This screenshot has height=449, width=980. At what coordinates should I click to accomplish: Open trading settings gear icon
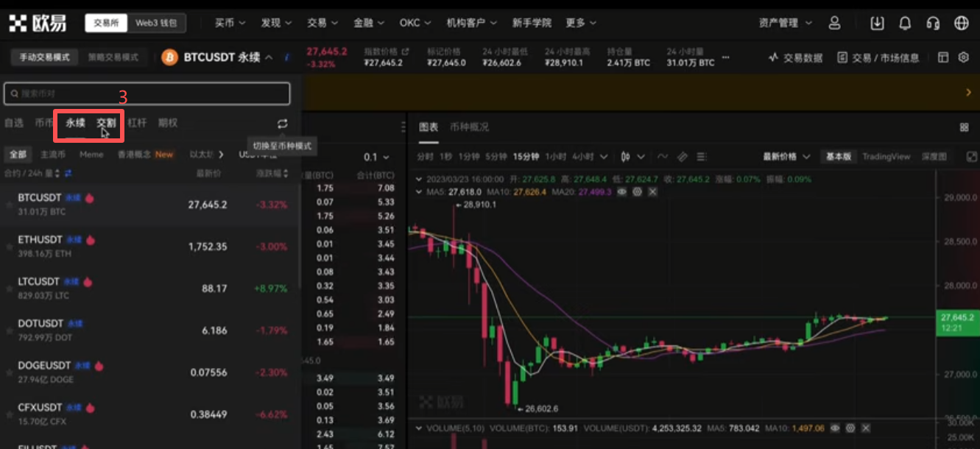point(963,57)
